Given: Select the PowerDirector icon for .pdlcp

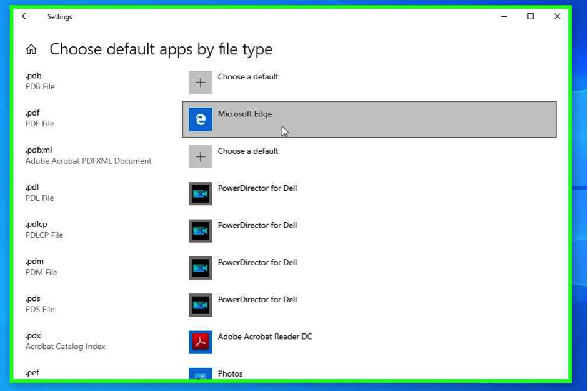Looking at the screenshot, I should pos(201,231).
